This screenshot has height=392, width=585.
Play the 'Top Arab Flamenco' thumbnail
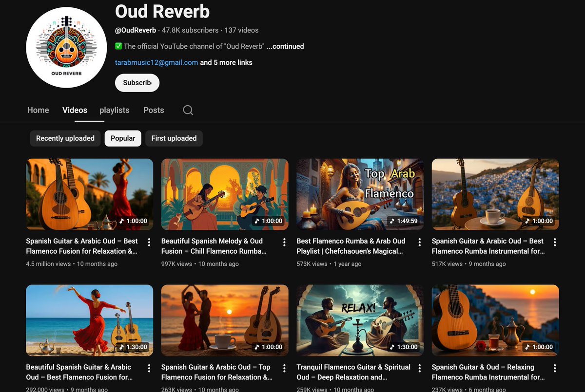click(x=360, y=194)
